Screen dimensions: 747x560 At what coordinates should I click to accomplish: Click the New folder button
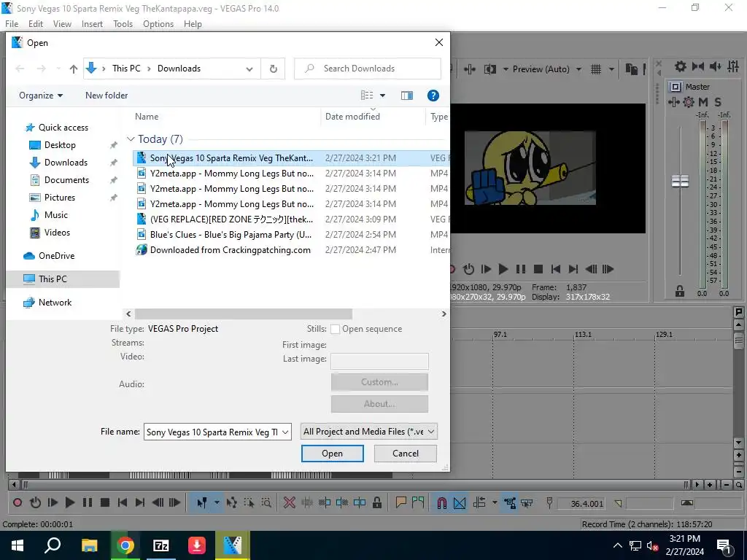pyautogui.click(x=107, y=96)
